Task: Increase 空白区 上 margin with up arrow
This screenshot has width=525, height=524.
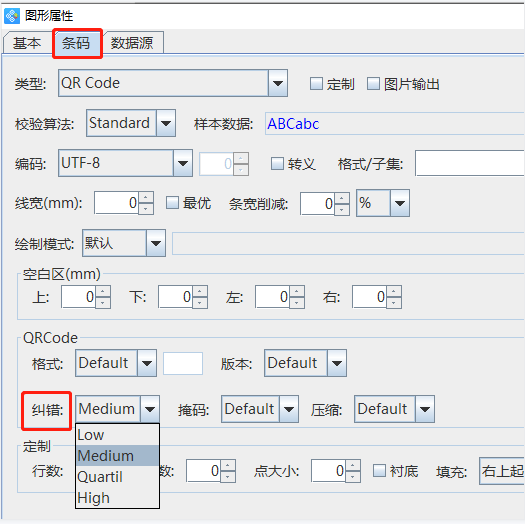Action: point(103,291)
